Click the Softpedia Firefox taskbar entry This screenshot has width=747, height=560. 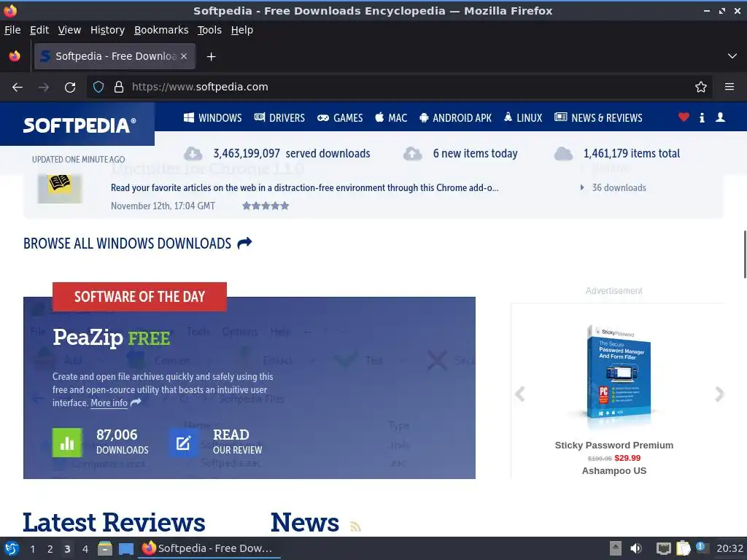(209, 548)
